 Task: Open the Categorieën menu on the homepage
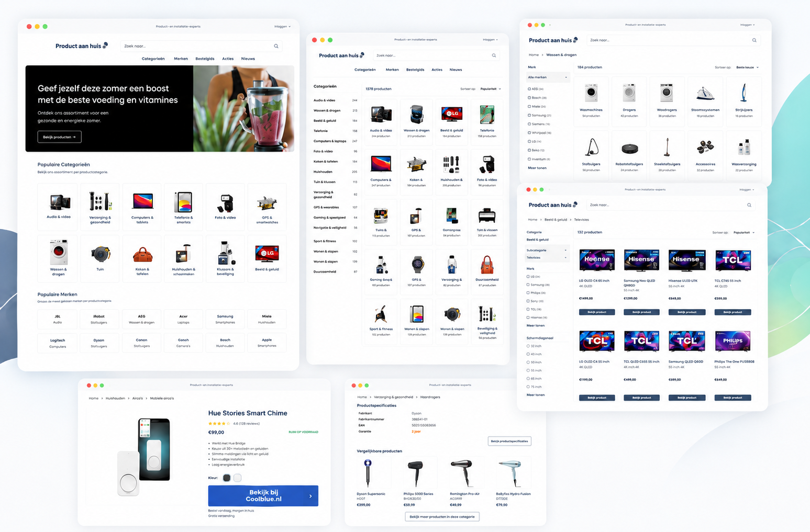coord(153,59)
